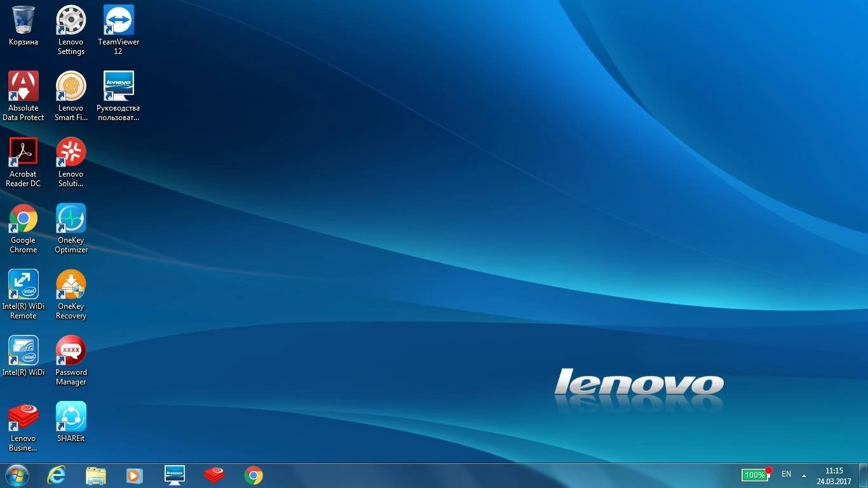This screenshot has height=488, width=868.
Task: Select the Intel(R) WiDi Remote shortcut
Action: pyautogui.click(x=24, y=294)
